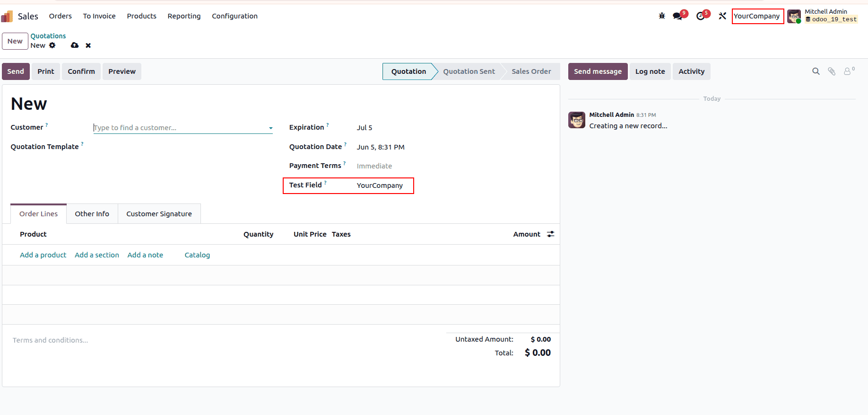Select the Sales Order status stage
Image resolution: width=868 pixels, height=415 pixels.
pos(531,71)
